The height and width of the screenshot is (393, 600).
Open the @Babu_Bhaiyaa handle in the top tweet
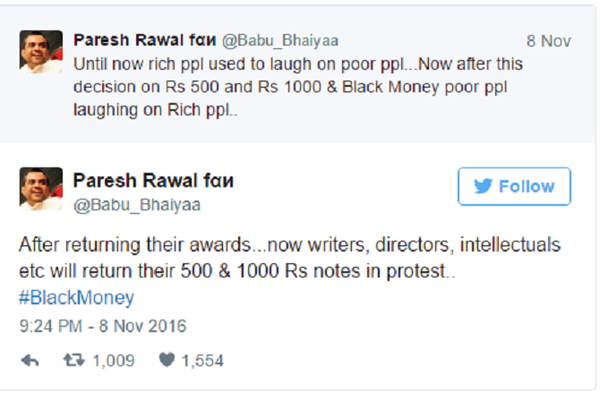280,41
